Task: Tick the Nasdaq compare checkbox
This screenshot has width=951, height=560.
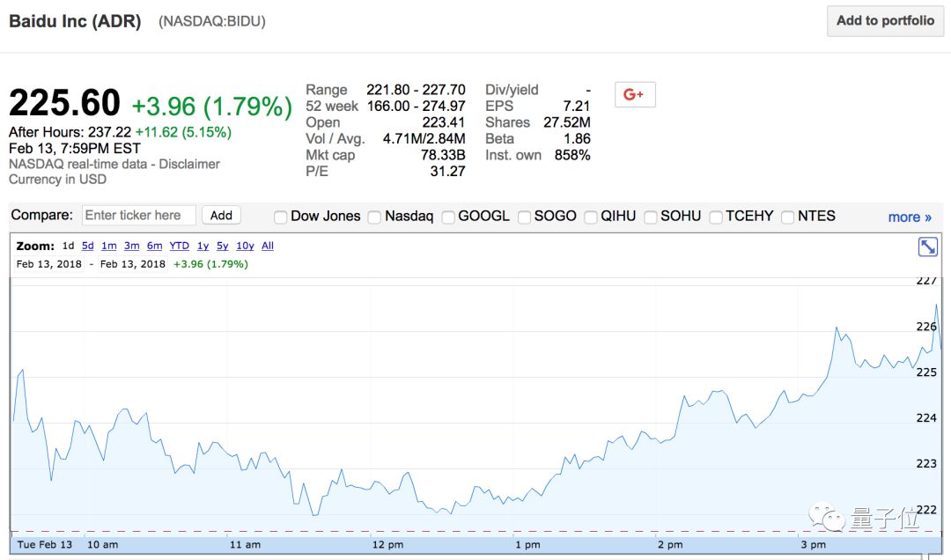Action: coord(375,217)
